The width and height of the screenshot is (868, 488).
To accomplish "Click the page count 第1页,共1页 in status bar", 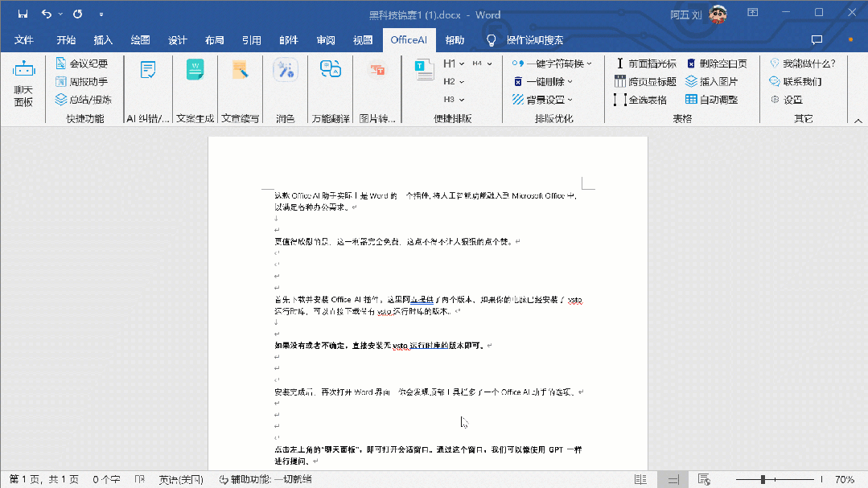I will 43,480.
